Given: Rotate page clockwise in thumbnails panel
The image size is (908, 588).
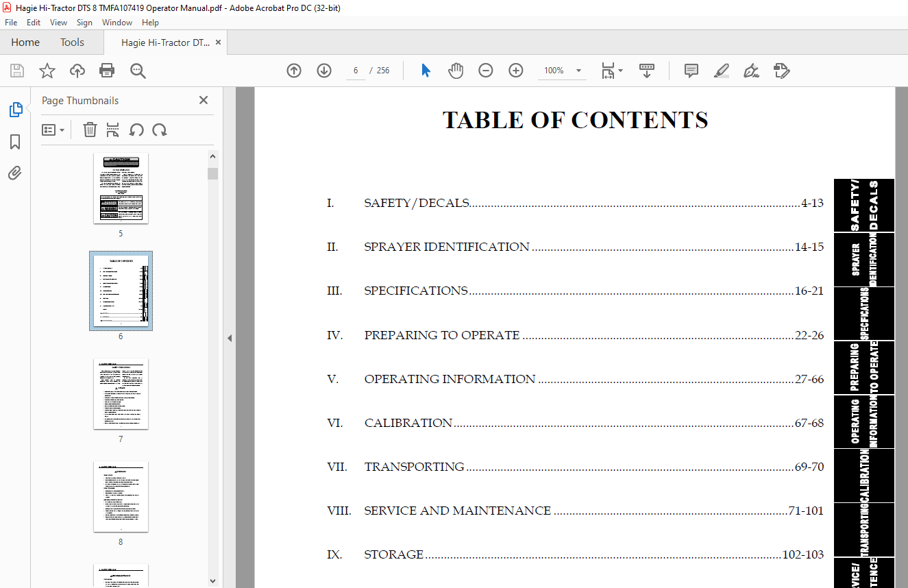Looking at the screenshot, I should (x=160, y=130).
